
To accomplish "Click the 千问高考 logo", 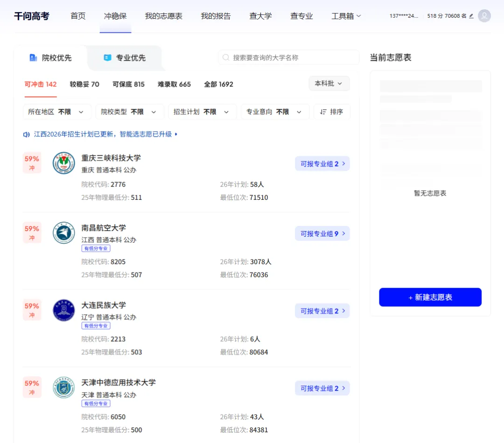I will tap(32, 16).
